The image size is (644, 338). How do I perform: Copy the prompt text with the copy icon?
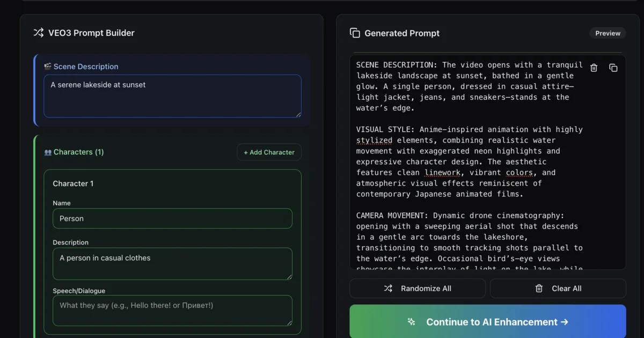point(613,68)
